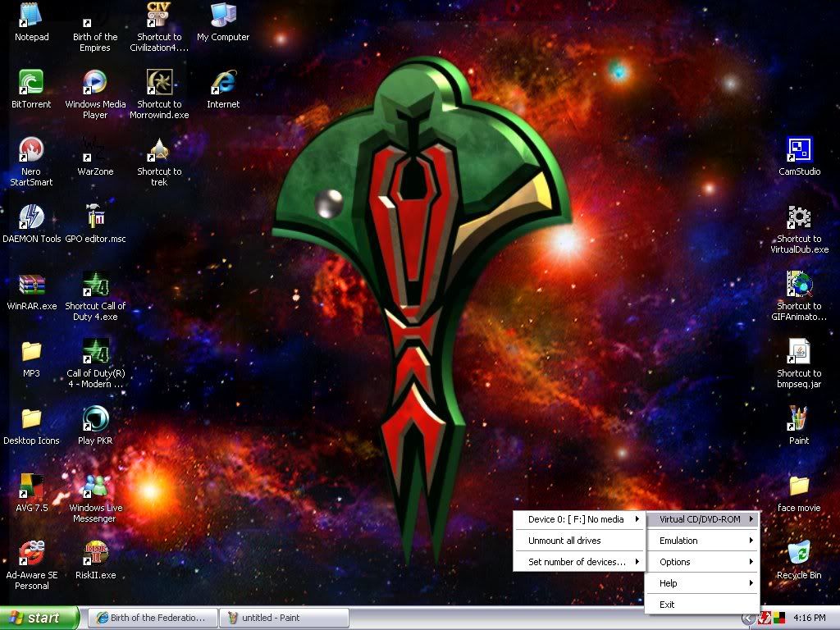Click the Start button
The image size is (840, 630).
[x=39, y=618]
